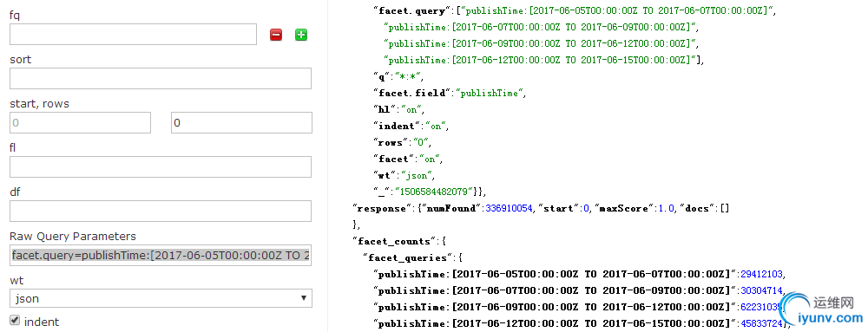The width and height of the screenshot is (868, 332).
Task: Click the rows value input field
Action: pos(241,122)
